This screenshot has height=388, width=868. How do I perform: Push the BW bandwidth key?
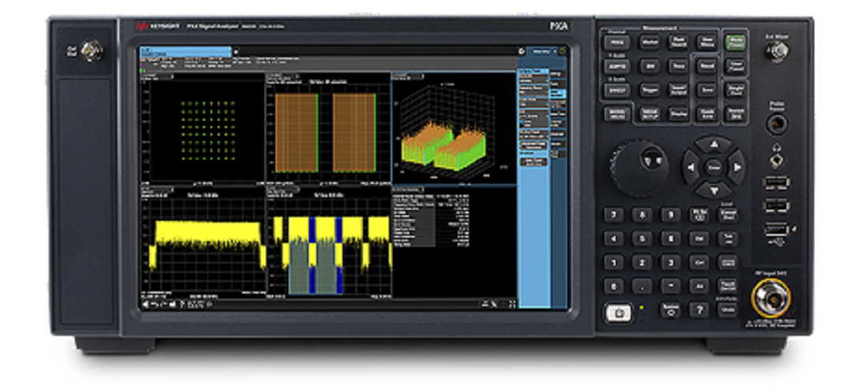(649, 66)
